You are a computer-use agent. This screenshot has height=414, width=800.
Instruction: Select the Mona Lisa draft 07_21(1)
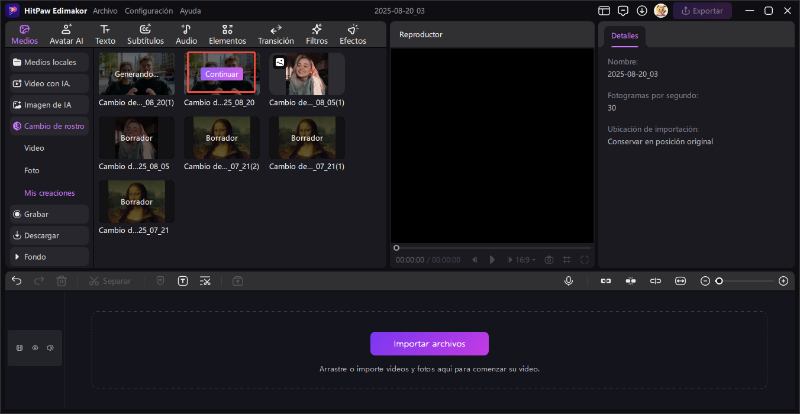(307, 138)
